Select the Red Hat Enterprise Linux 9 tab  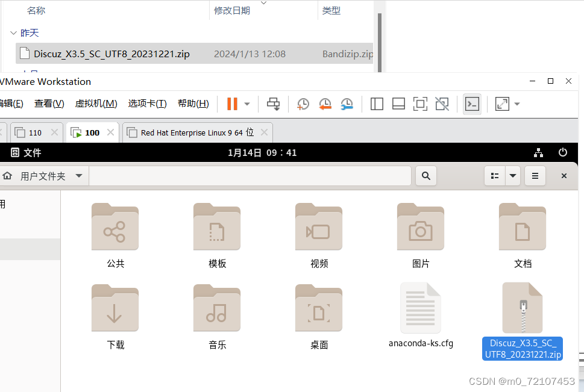(198, 132)
